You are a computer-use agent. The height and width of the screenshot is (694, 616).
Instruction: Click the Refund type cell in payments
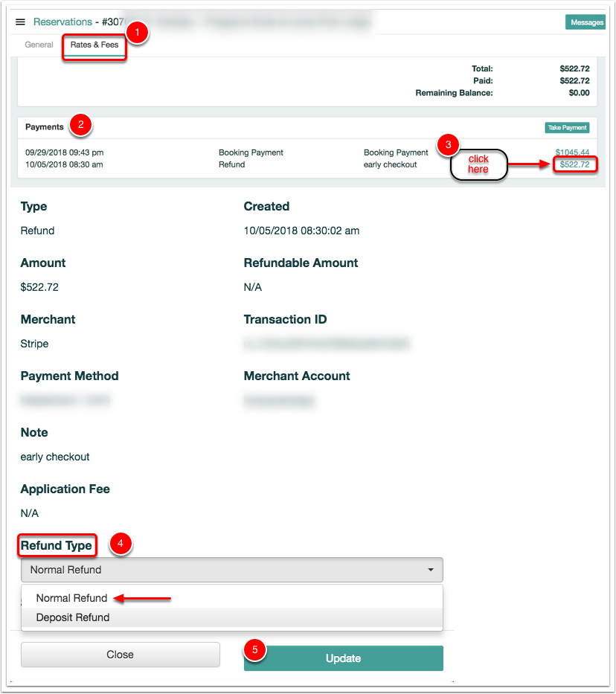click(x=232, y=164)
